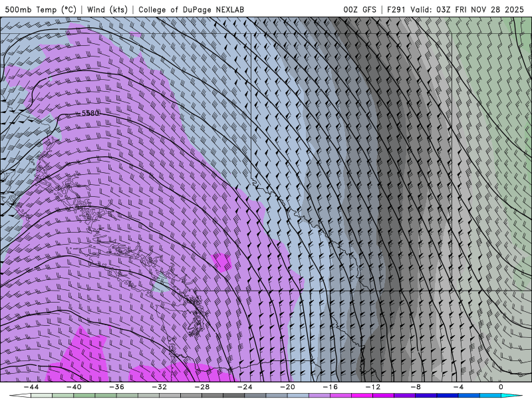Click the '-32' color scale tick label
532x399 pixels.
pos(160,387)
